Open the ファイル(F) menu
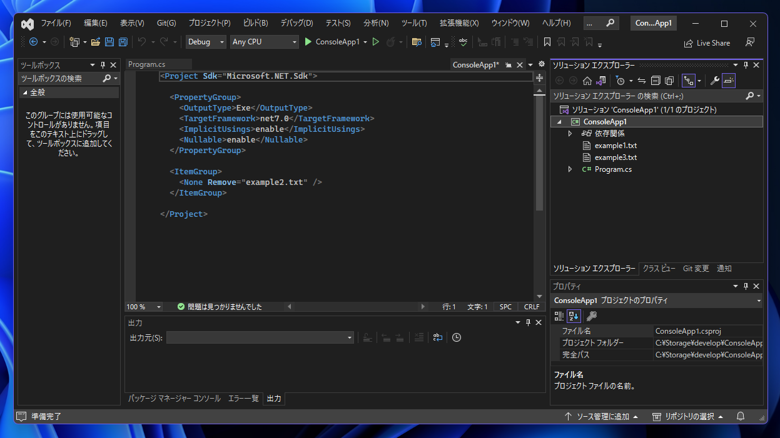The height and width of the screenshot is (438, 780). [56, 23]
